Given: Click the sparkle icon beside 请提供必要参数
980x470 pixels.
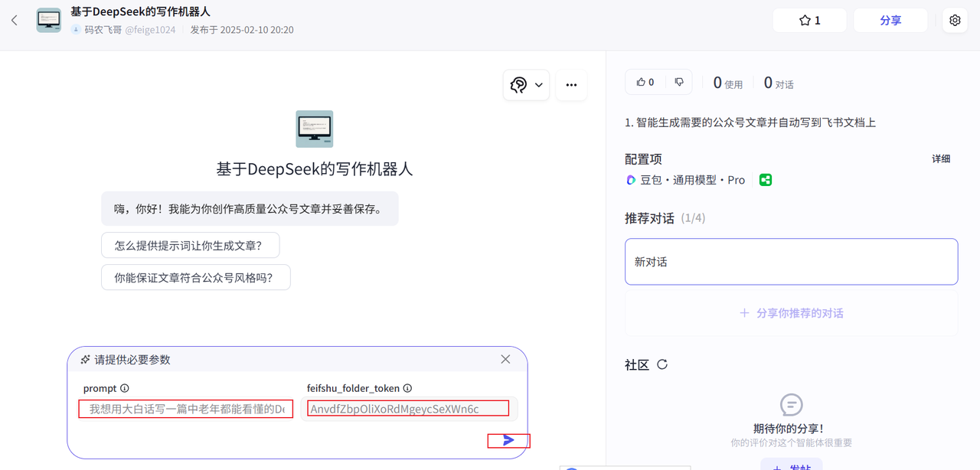Looking at the screenshot, I should [x=85, y=359].
